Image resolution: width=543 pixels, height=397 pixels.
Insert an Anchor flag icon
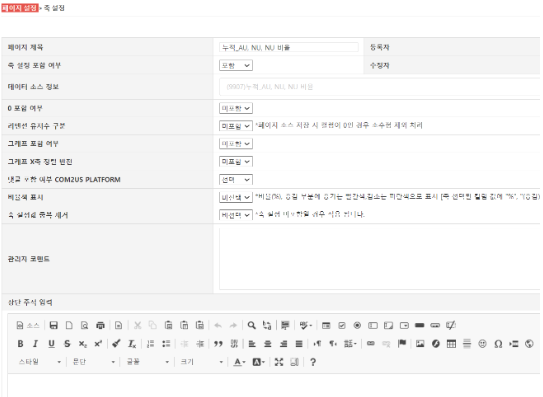[402, 344]
